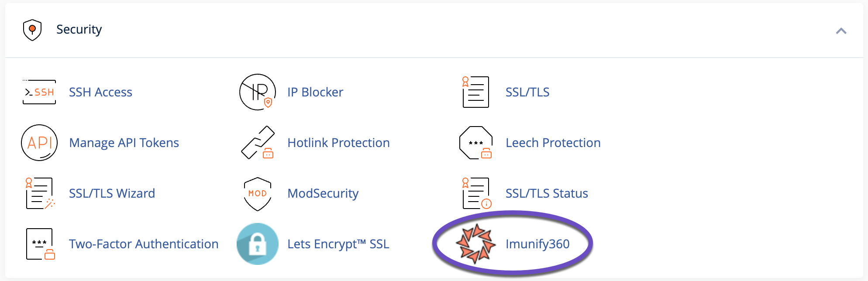Click the Manage API Tokens icon
Viewport: 868px width, 281px height.
(39, 143)
